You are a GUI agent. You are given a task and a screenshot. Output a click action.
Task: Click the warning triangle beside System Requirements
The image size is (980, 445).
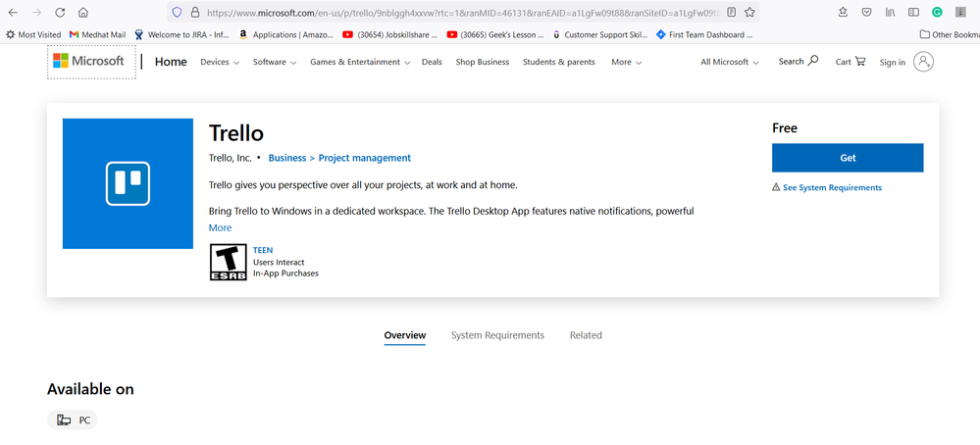pyautogui.click(x=776, y=187)
